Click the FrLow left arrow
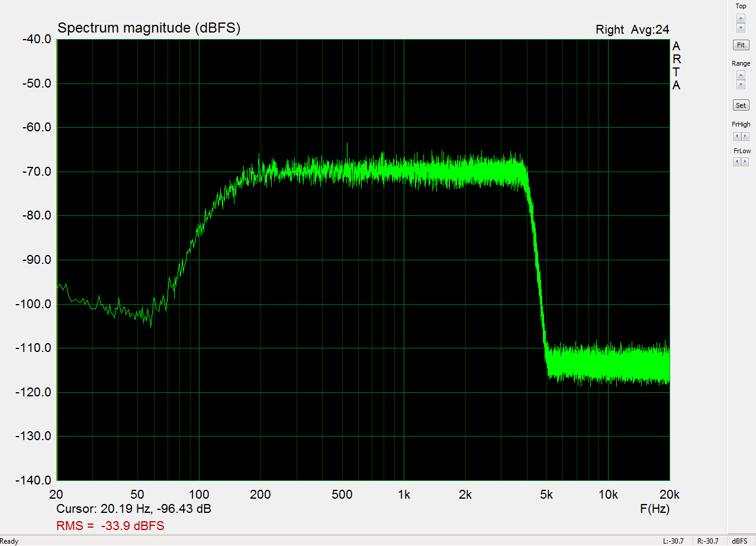The height and width of the screenshot is (546, 756). tap(736, 162)
